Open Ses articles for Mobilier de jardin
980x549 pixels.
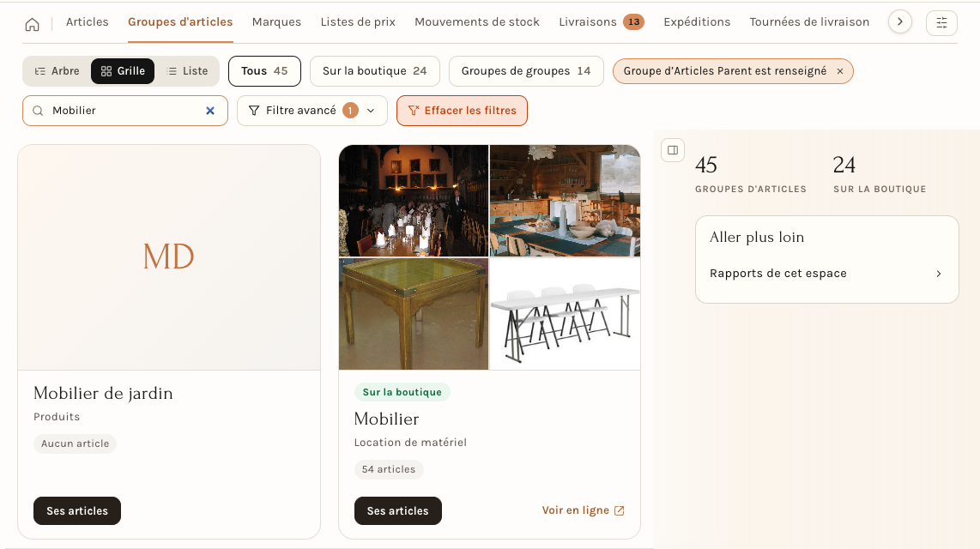pyautogui.click(x=77, y=511)
